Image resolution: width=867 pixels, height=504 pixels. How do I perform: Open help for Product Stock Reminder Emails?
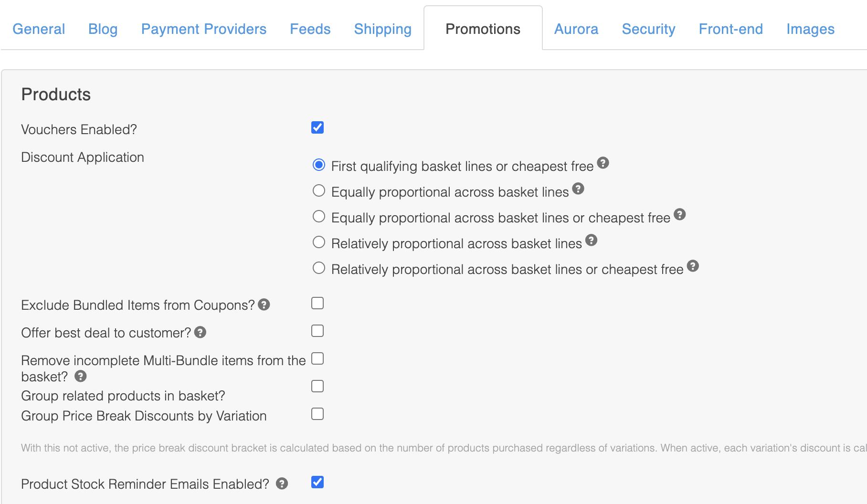pyautogui.click(x=282, y=483)
